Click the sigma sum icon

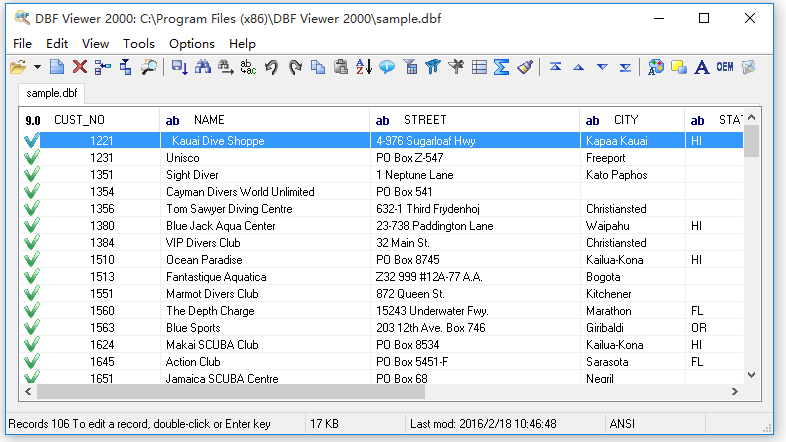(x=502, y=67)
